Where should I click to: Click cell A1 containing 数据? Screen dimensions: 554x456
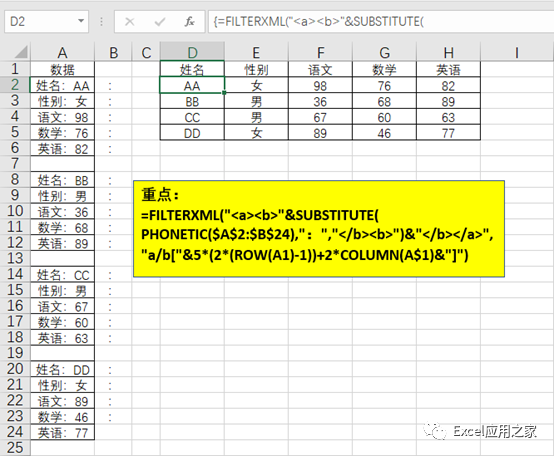[63, 69]
